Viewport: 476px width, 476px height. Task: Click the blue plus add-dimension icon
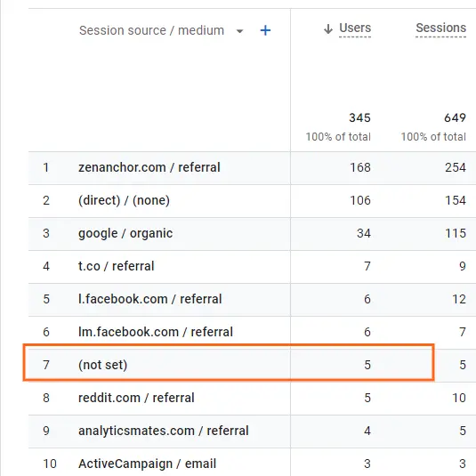tap(265, 30)
